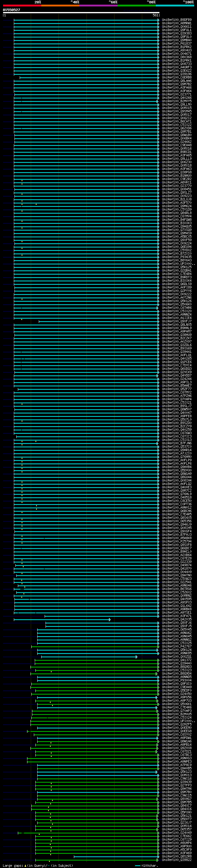Image resolution: width=197 pixels, height=868 pixels.
Task: Select hit label UniRef100_C9EA49
Action: (176, 687)
